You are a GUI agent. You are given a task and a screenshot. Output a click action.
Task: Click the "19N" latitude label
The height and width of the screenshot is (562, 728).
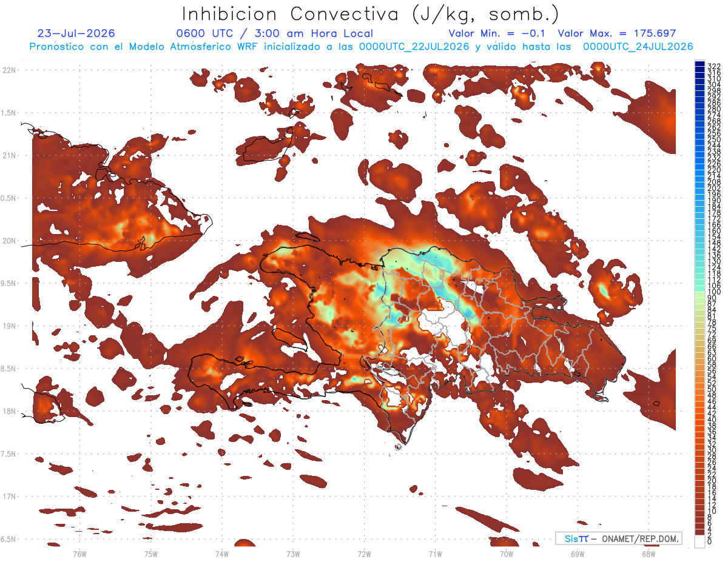pyautogui.click(x=9, y=326)
